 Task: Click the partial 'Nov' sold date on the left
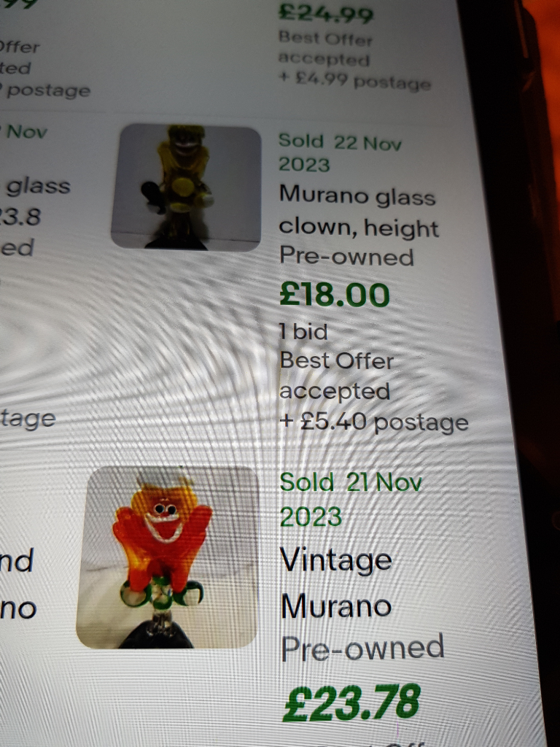click(27, 131)
